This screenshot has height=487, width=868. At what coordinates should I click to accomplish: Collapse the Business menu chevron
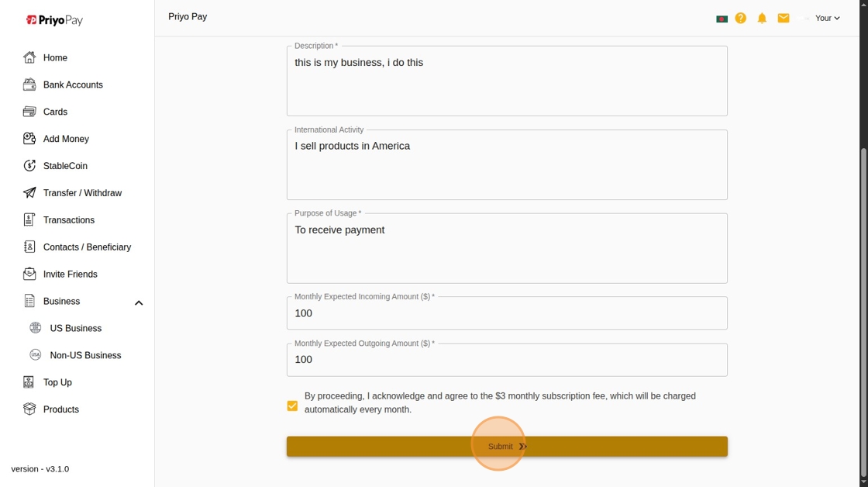click(x=139, y=302)
